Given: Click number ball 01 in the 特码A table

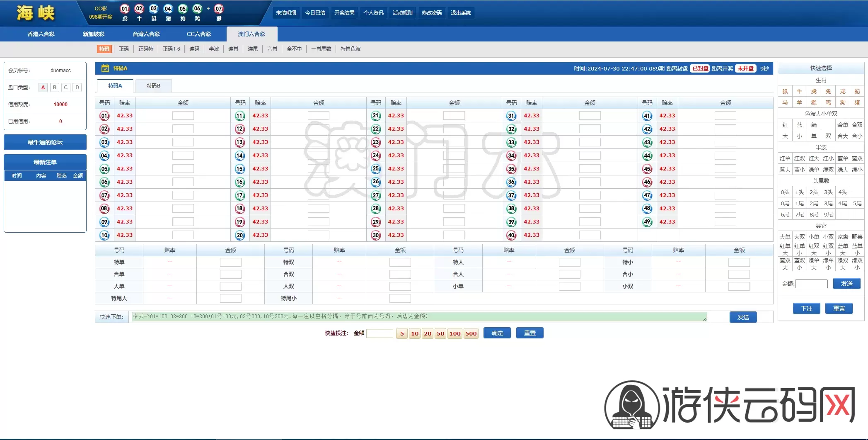Looking at the screenshot, I should 104,116.
